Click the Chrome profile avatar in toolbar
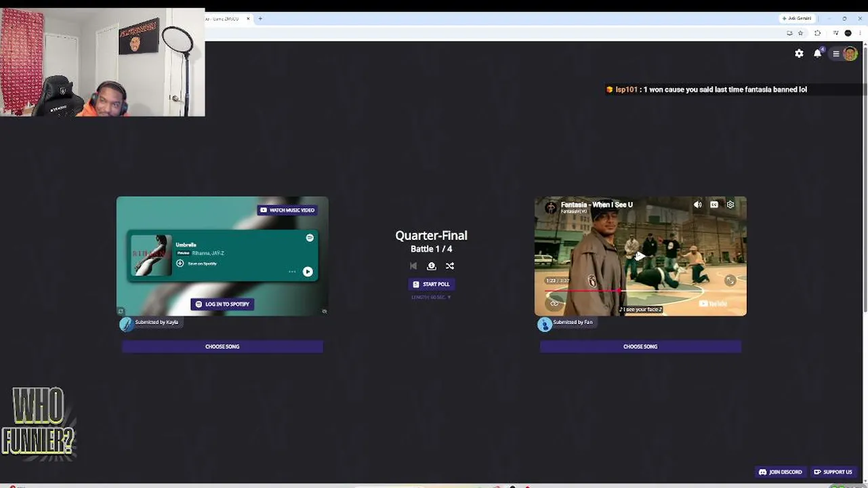 pyautogui.click(x=848, y=33)
